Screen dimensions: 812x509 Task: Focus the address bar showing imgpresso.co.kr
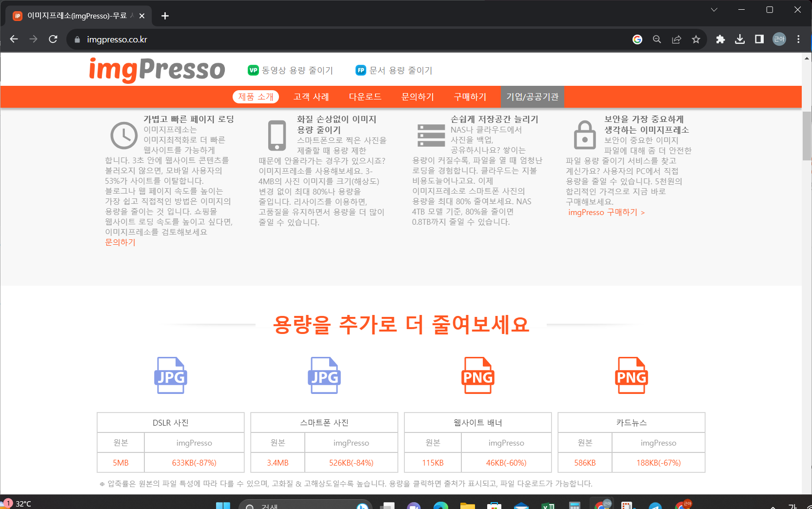point(351,39)
